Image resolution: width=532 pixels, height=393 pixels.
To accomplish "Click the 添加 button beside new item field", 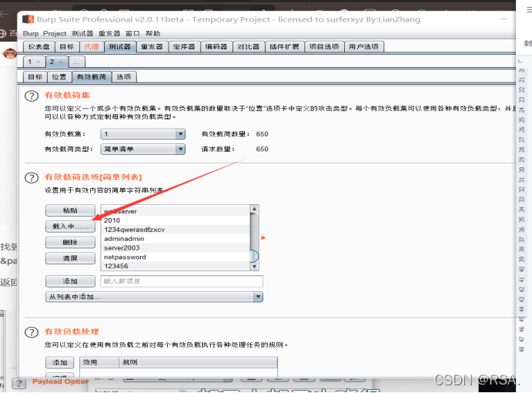I will (70, 281).
